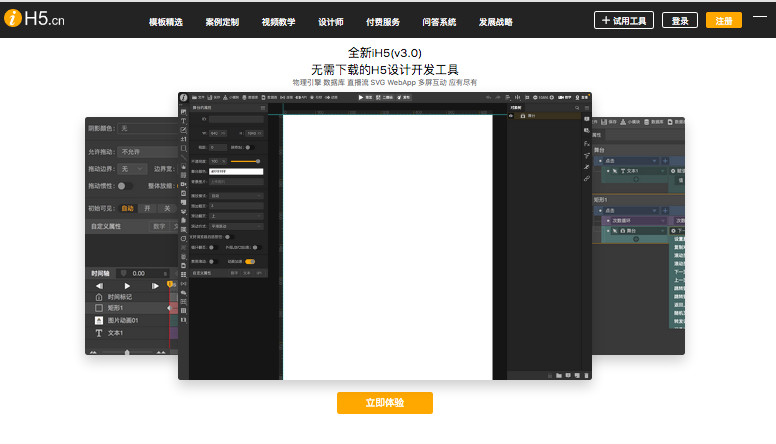Open 设计师 in the top navigation
This screenshot has width=776, height=444.
(331, 22)
